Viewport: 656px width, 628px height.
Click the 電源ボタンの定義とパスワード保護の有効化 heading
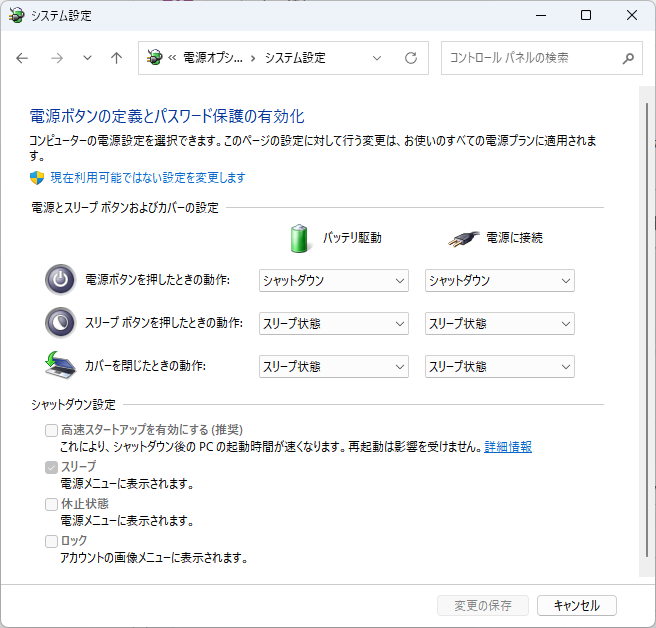pyautogui.click(x=167, y=116)
